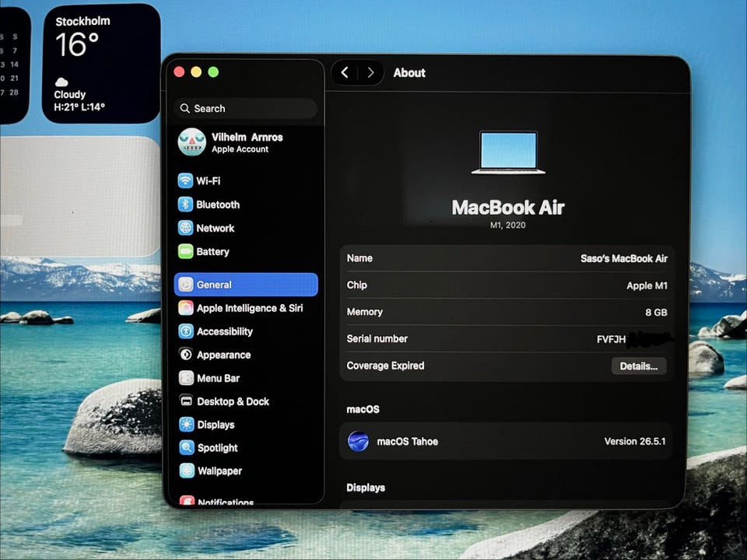Select the Bluetooth icon in sidebar
The image size is (747, 560).
[x=185, y=205]
